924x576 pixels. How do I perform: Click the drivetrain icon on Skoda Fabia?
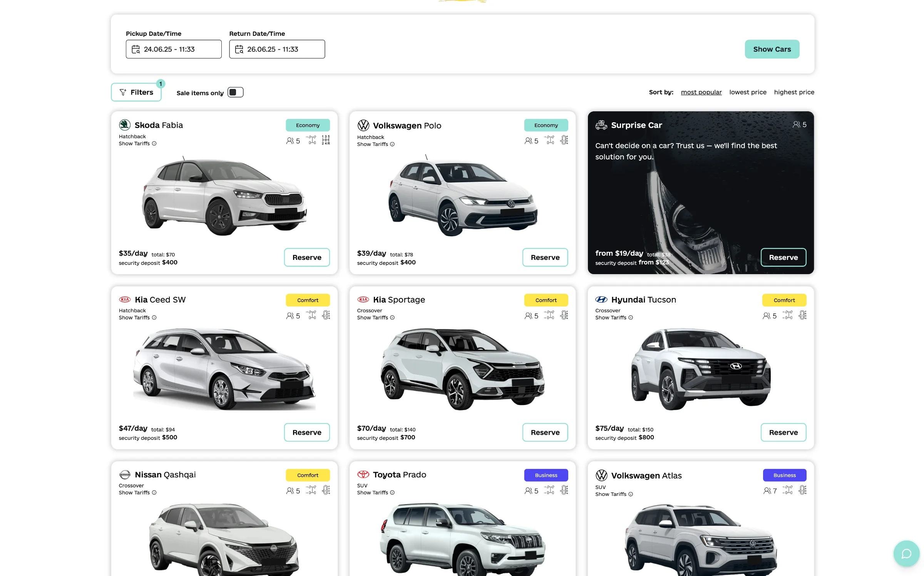(x=311, y=140)
